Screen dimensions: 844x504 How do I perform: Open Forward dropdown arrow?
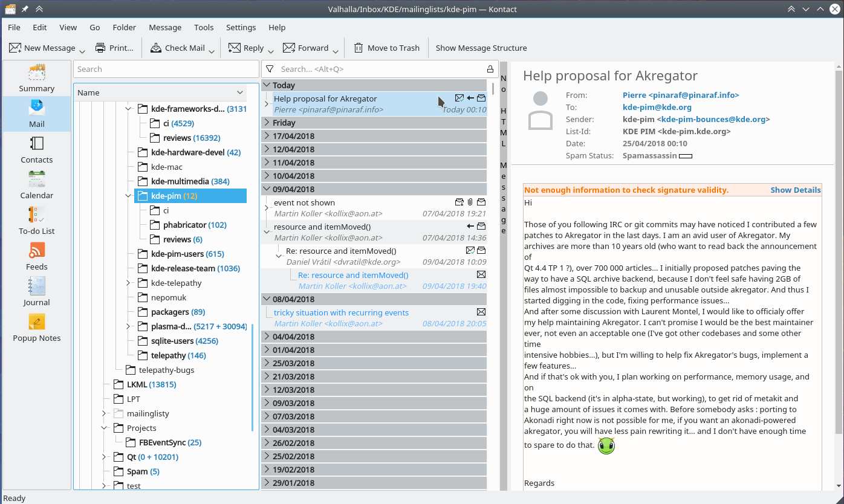335,51
